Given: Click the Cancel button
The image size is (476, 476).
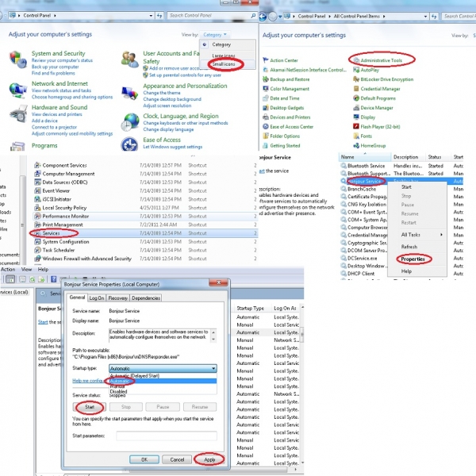Looking at the screenshot, I should 177,459.
